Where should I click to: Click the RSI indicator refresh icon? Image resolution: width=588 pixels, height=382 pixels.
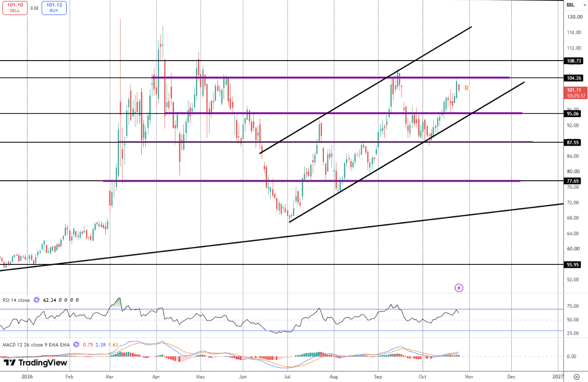[x=37, y=300]
